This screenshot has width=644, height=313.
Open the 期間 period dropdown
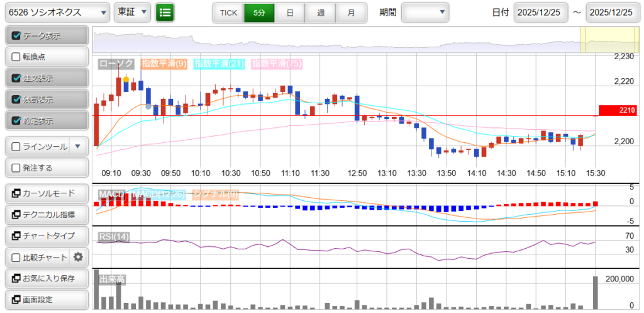tap(425, 12)
